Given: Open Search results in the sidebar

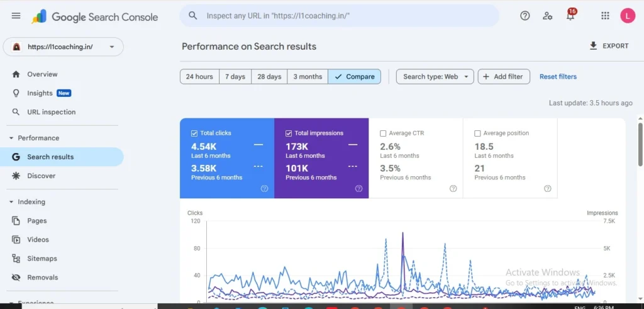Looking at the screenshot, I should [62, 157].
